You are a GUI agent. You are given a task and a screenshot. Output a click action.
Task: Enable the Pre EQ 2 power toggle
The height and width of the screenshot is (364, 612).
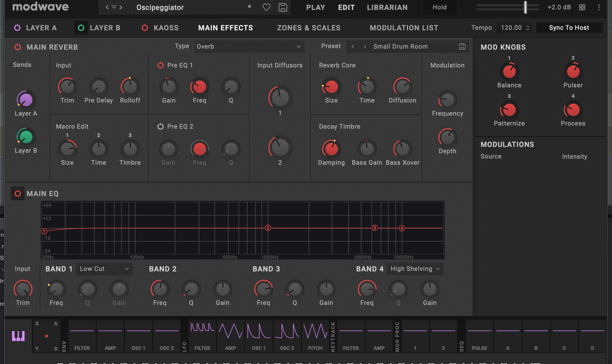pyautogui.click(x=160, y=127)
